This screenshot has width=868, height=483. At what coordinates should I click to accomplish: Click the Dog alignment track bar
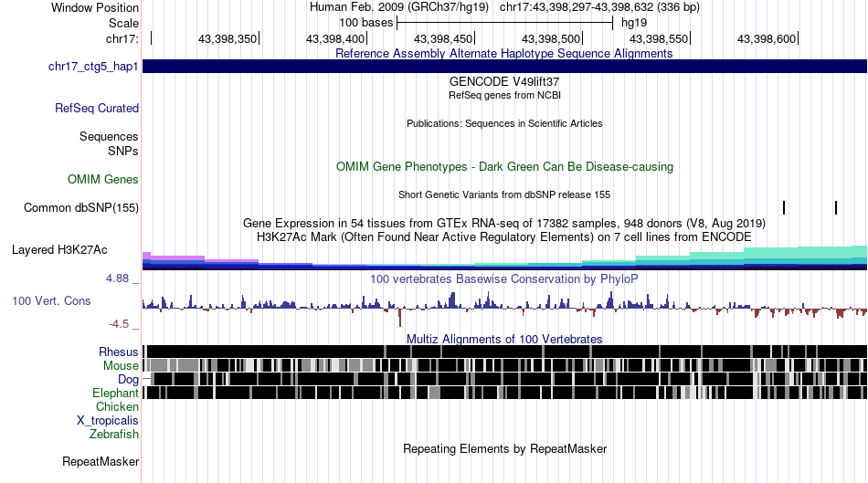pyautogui.click(x=504, y=380)
